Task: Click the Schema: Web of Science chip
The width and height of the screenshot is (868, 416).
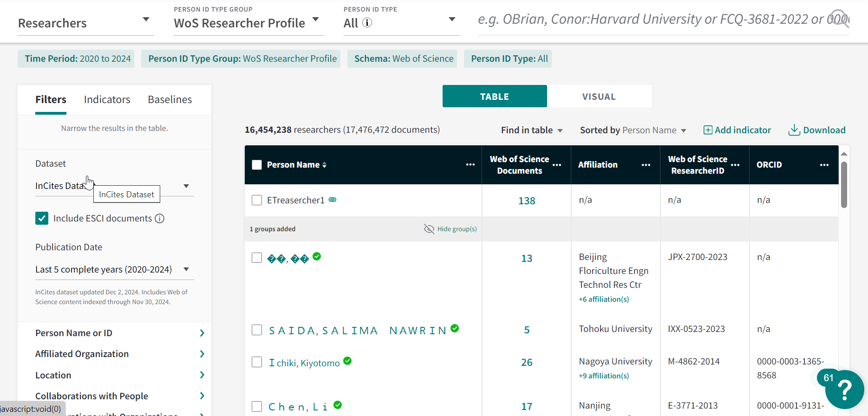Action: click(402, 58)
